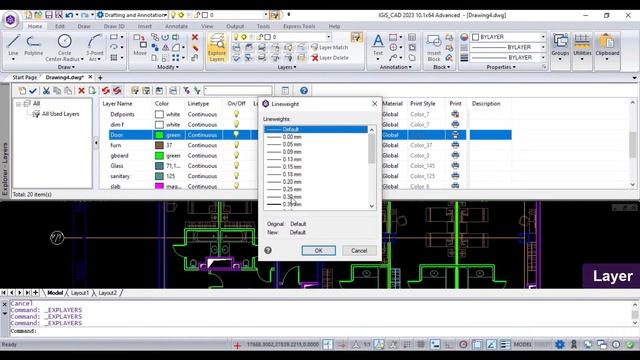
Task: Click the Print Style column header
Action: (x=423, y=104)
